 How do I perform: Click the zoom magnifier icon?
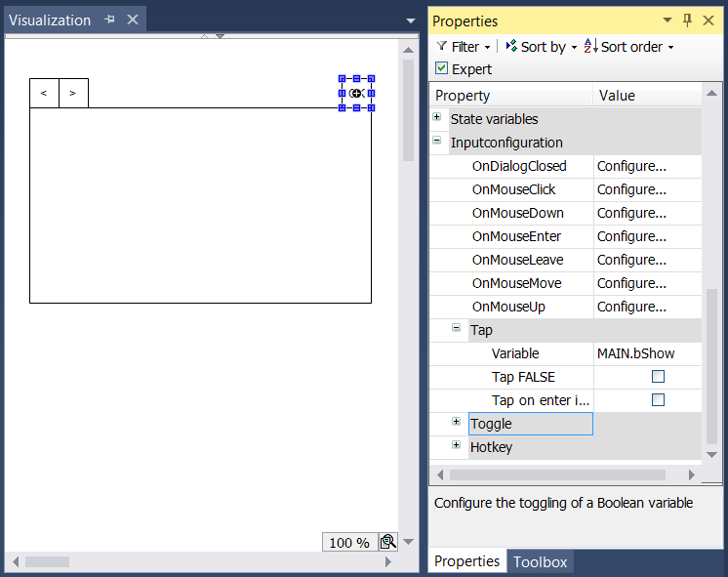[x=388, y=542]
